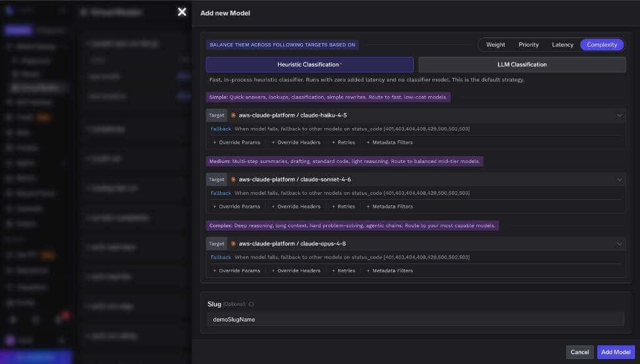Add Override Headers for claude-opus-4-8
640x364 pixels.
click(x=296, y=270)
